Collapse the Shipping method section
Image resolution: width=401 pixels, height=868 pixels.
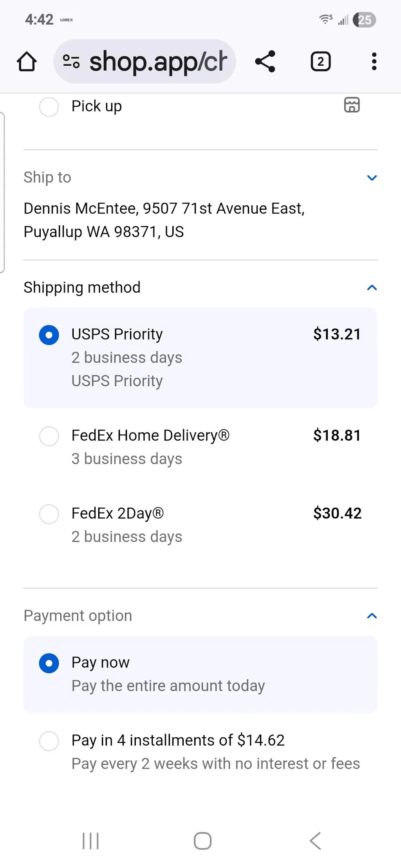click(x=372, y=288)
